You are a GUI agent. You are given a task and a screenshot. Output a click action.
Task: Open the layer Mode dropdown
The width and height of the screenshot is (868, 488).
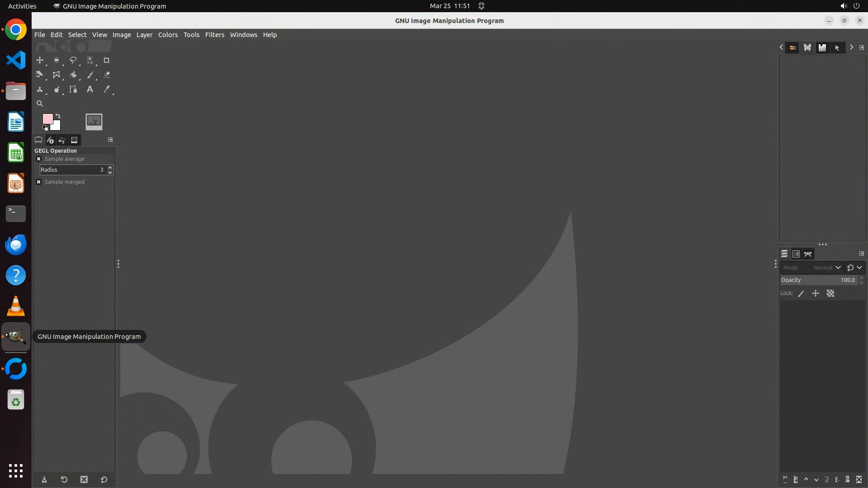(x=811, y=268)
